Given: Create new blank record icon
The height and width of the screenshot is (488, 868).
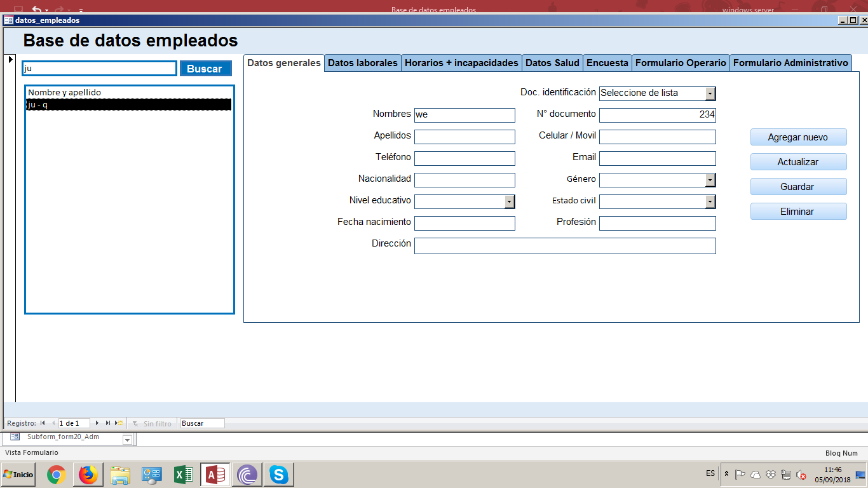Looking at the screenshot, I should click(119, 423).
